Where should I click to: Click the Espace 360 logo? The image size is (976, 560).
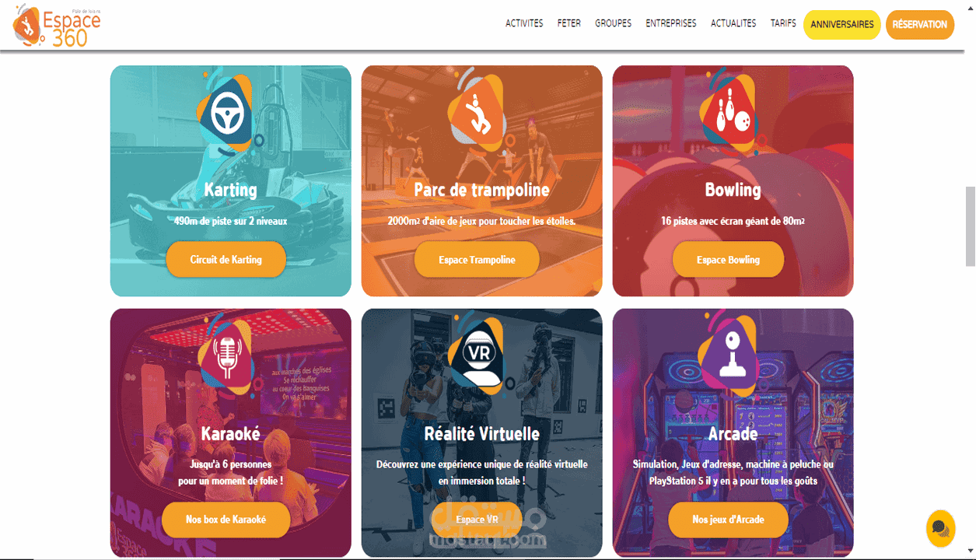[58, 25]
